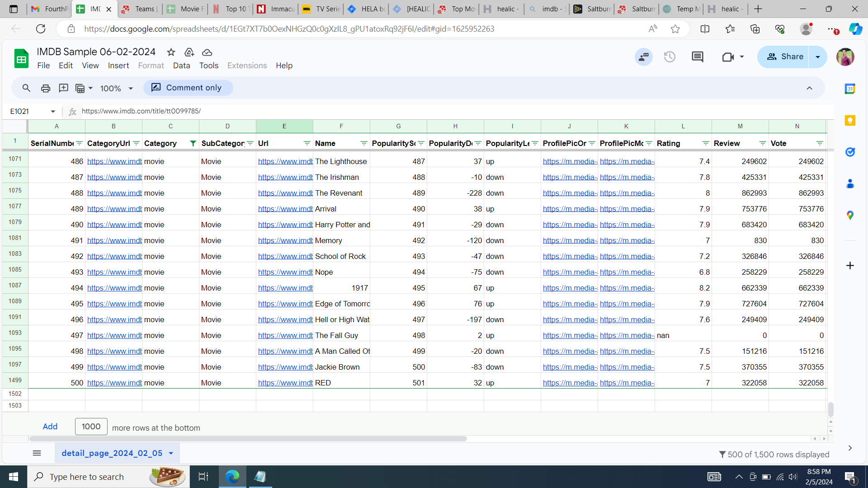Add page to browser favorites star
Image resolution: width=868 pixels, height=488 pixels.
click(x=675, y=29)
